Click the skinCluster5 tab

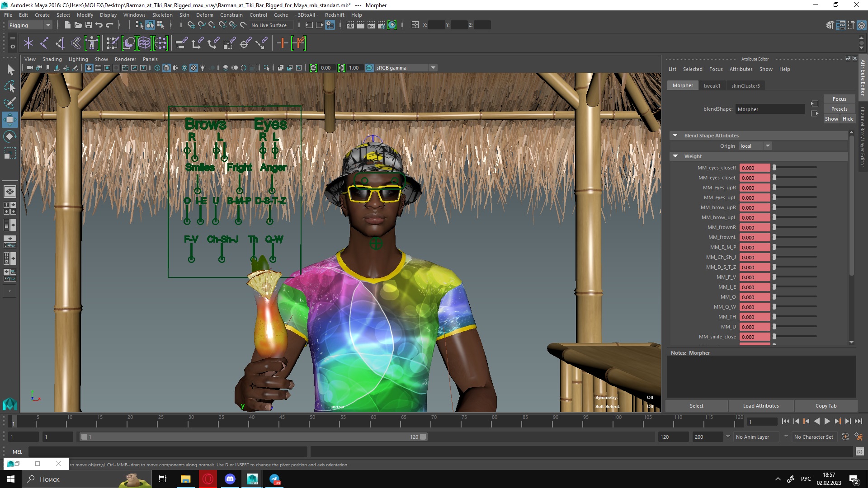[x=745, y=85]
